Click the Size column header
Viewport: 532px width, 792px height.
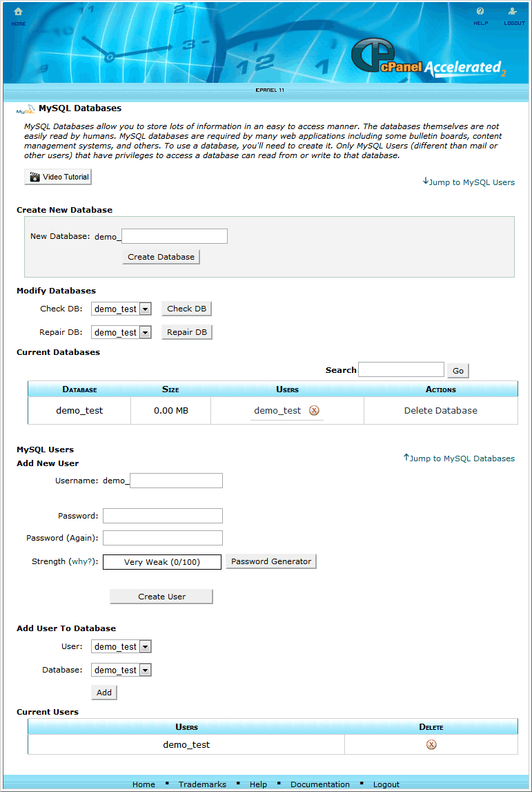(170, 389)
